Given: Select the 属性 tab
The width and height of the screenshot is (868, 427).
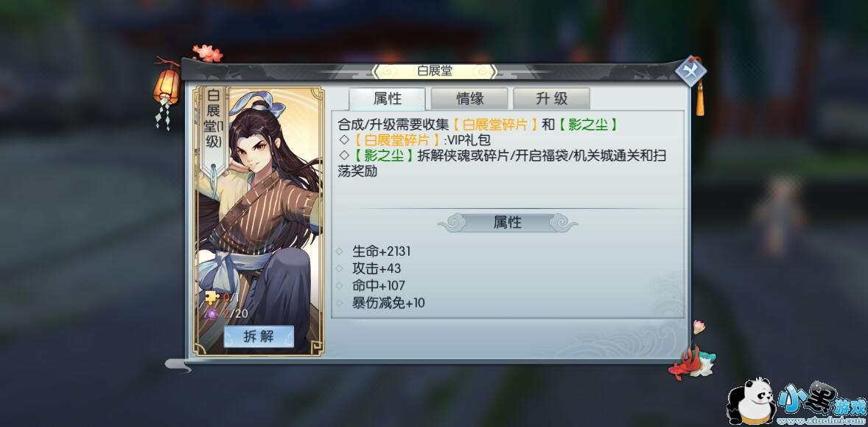Looking at the screenshot, I should [x=387, y=99].
